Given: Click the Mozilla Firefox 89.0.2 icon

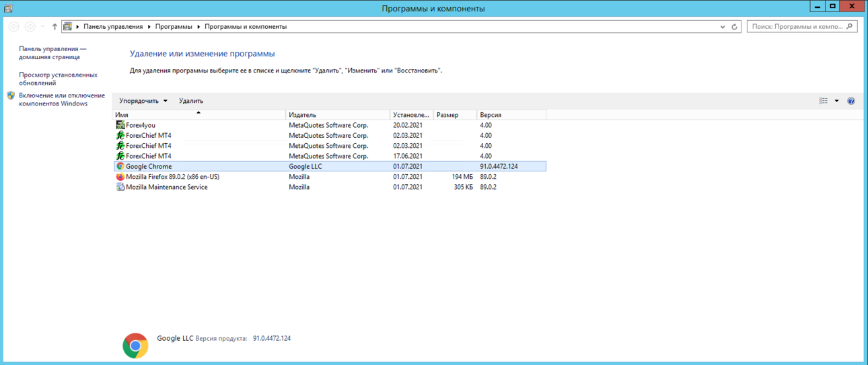Looking at the screenshot, I should tap(120, 177).
